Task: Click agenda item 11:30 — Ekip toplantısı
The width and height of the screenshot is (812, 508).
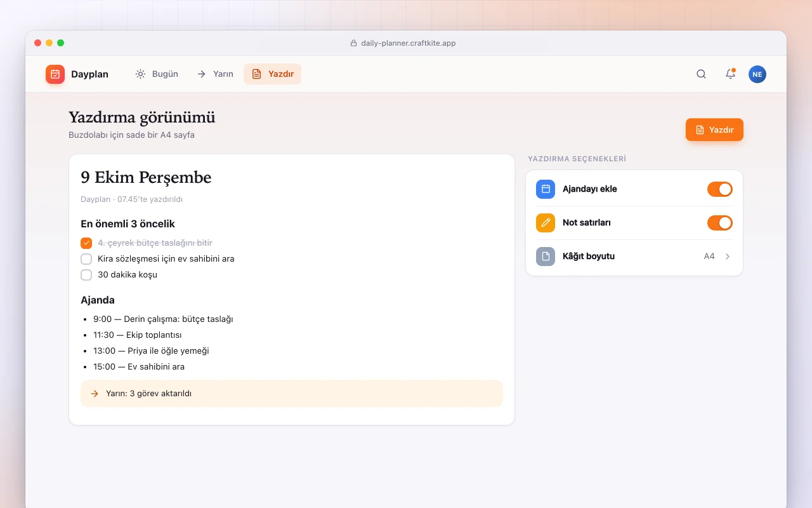Action: pyautogui.click(x=138, y=335)
